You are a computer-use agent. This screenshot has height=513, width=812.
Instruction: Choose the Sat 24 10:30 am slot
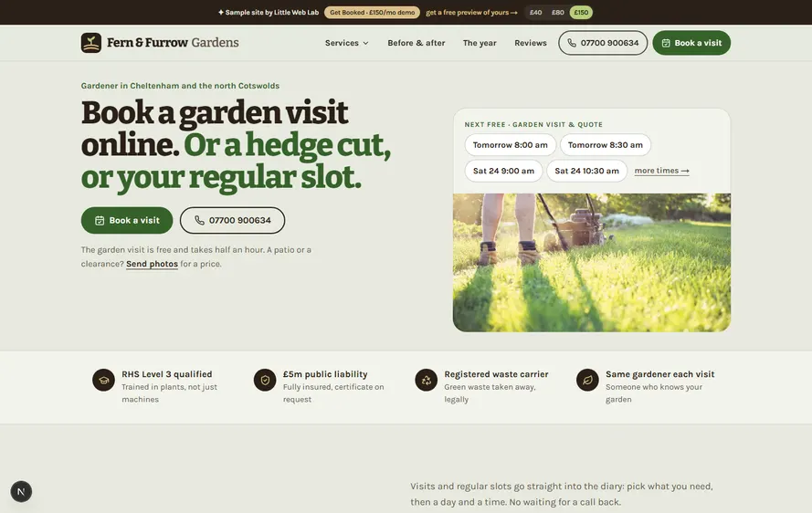[x=586, y=171]
